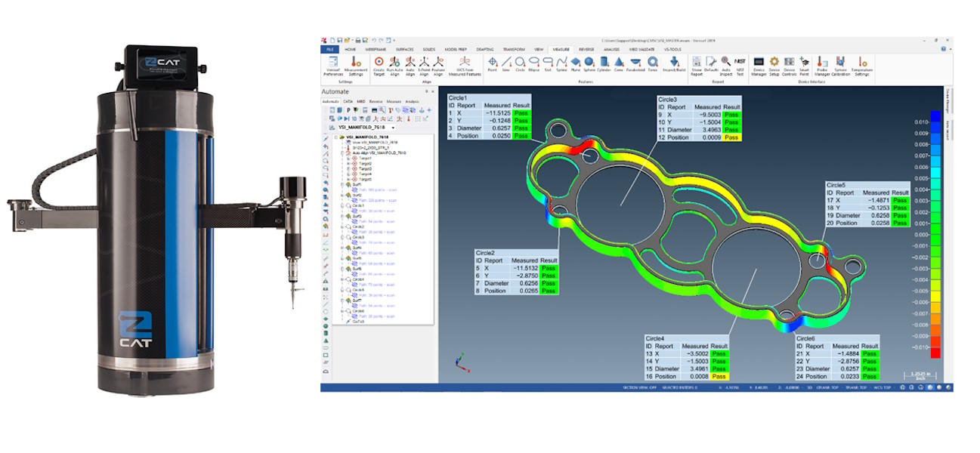Select Circle3 in the tree
Screen dimensions: 980x453
pos(357,236)
